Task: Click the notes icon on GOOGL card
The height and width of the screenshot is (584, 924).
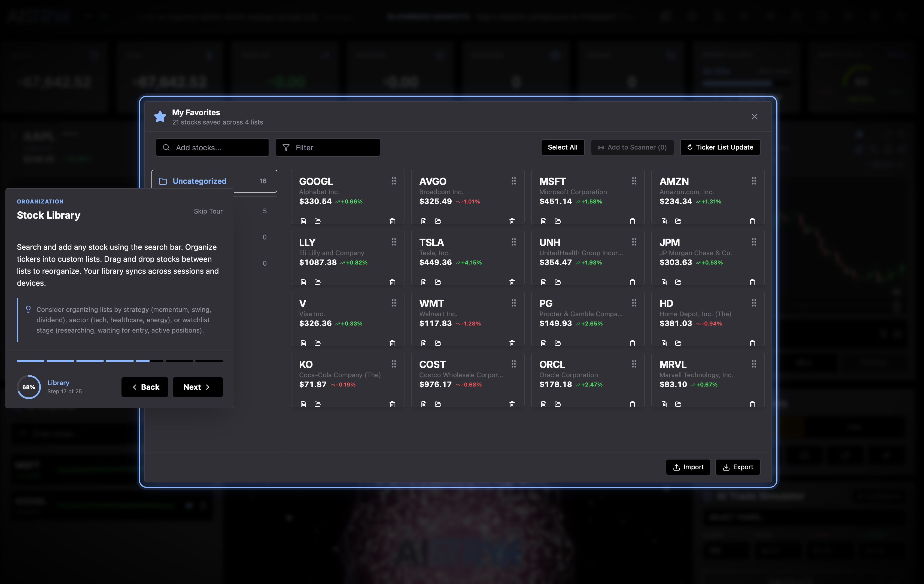Action: pyautogui.click(x=303, y=221)
